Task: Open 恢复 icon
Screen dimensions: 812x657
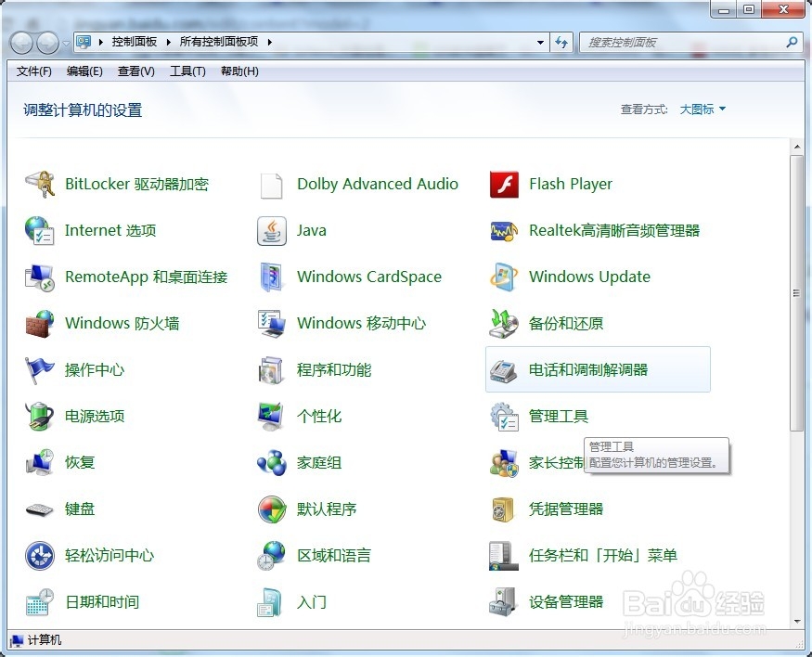Action: 40,462
